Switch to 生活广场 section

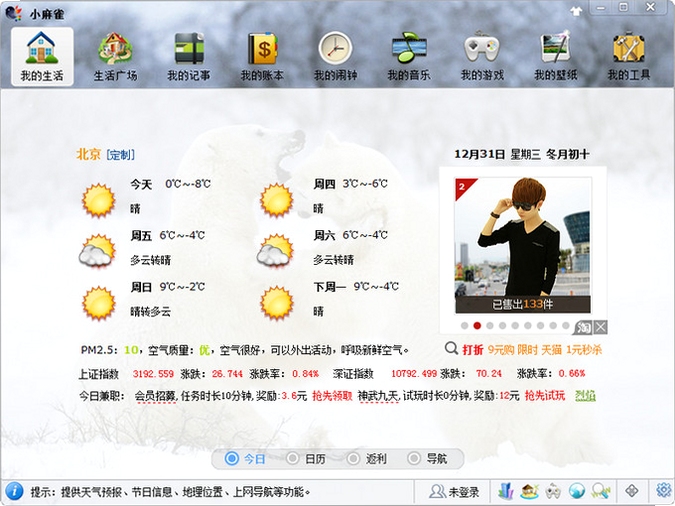tap(115, 56)
